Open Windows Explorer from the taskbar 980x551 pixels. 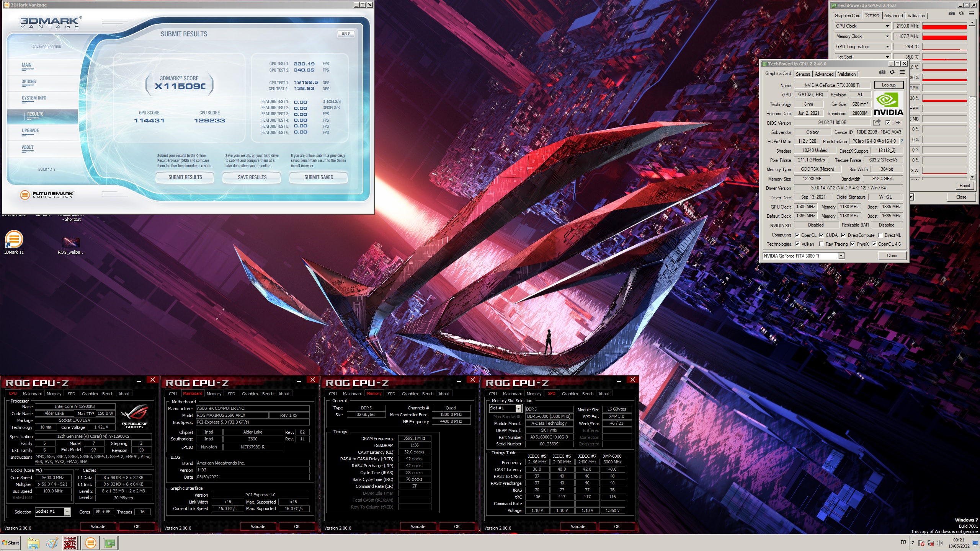coord(33,543)
